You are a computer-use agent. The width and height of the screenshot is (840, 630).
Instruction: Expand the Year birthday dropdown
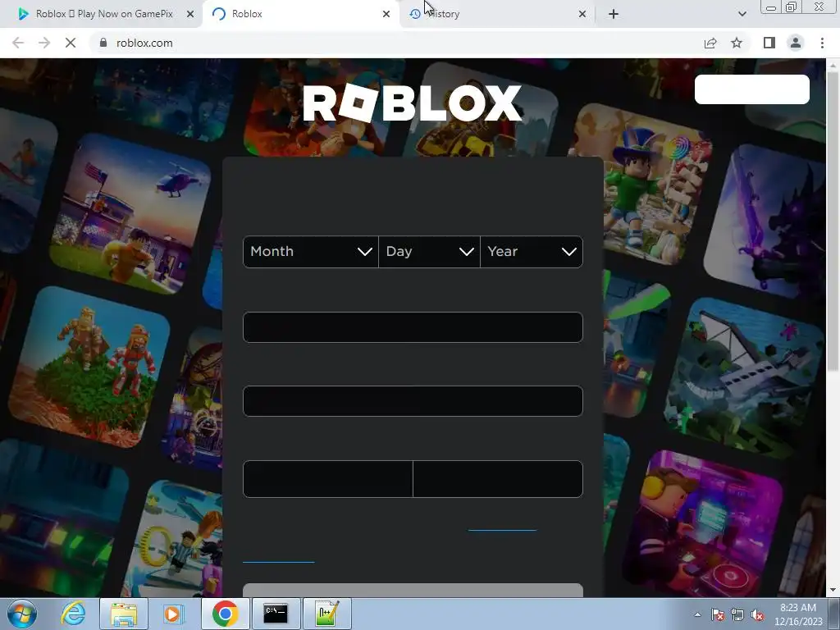532,252
